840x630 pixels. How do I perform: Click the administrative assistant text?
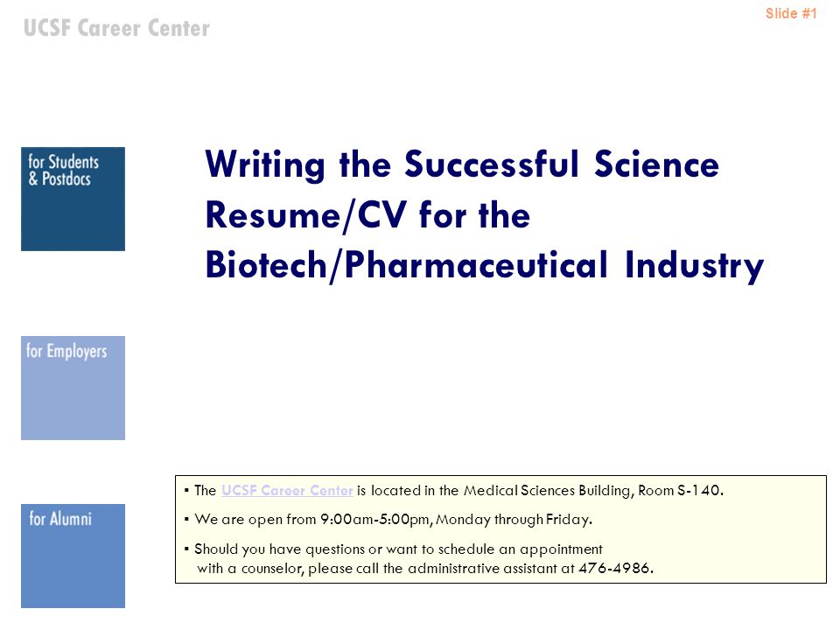482,568
